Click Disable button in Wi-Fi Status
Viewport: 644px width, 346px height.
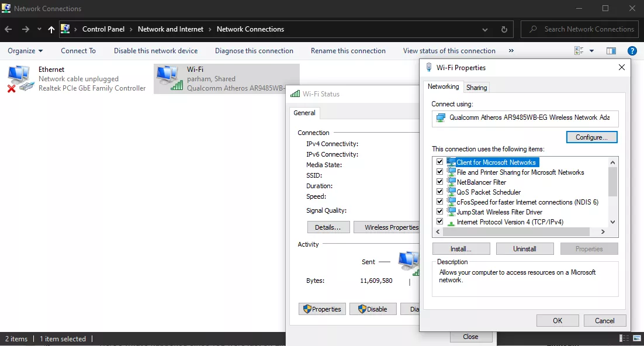point(372,309)
